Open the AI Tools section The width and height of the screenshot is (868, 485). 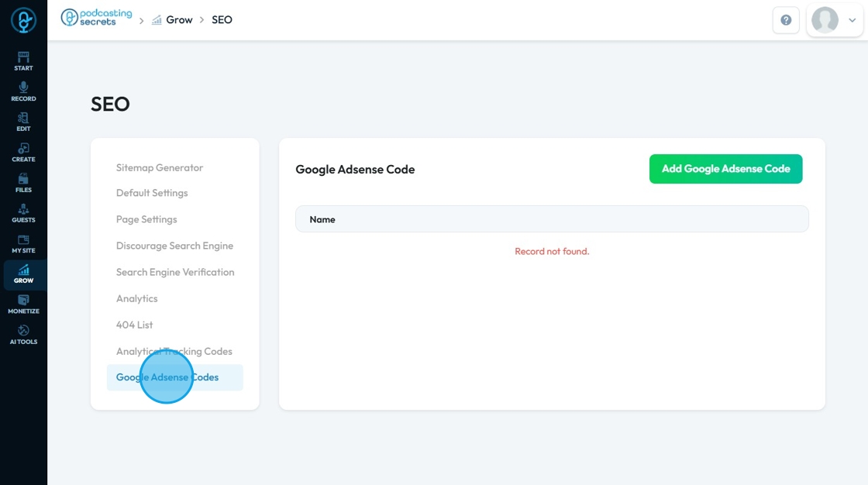[x=23, y=335]
